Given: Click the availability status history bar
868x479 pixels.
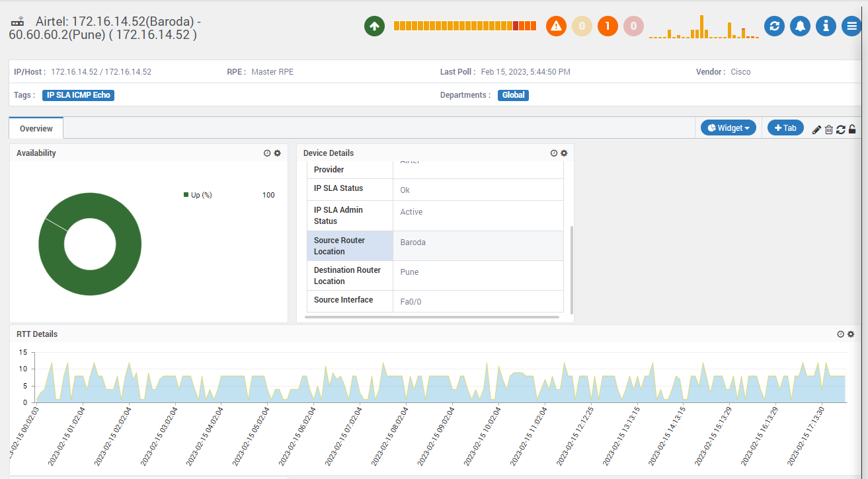Looking at the screenshot, I should tap(465, 26).
